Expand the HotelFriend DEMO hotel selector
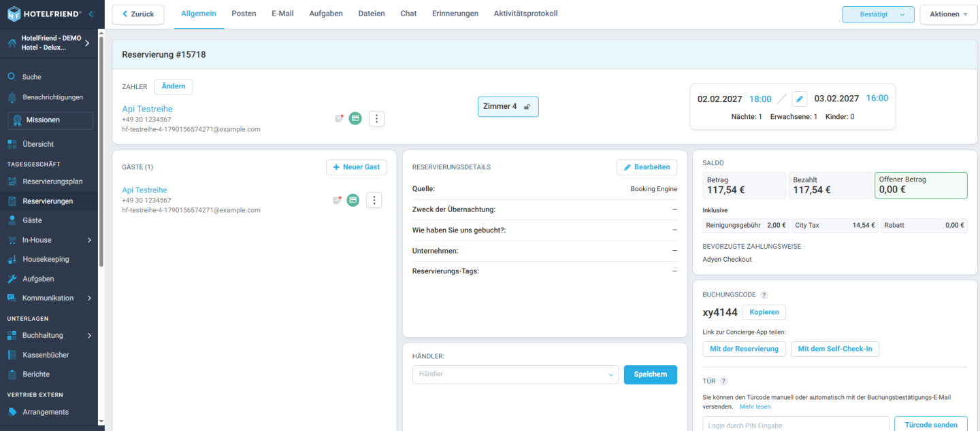The image size is (980, 431). point(49,43)
